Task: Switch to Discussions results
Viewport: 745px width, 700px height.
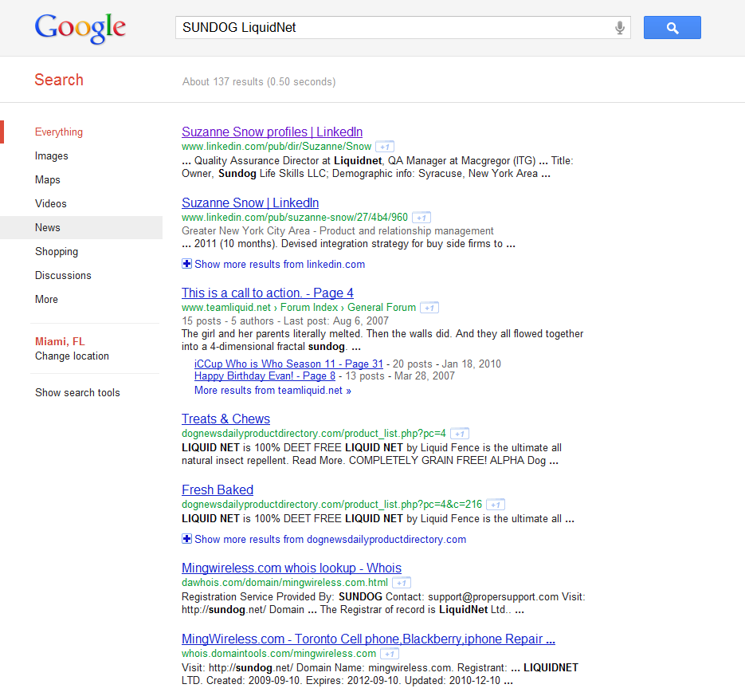Action: click(63, 275)
